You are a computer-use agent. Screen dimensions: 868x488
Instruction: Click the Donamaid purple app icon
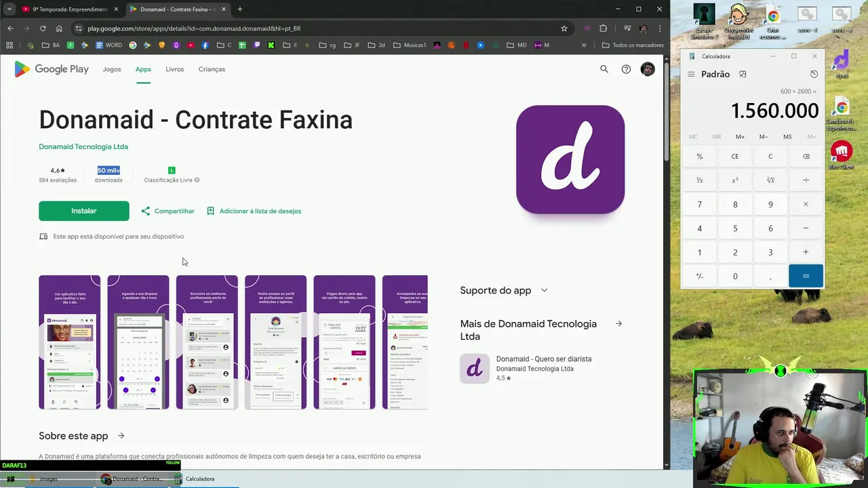point(570,159)
